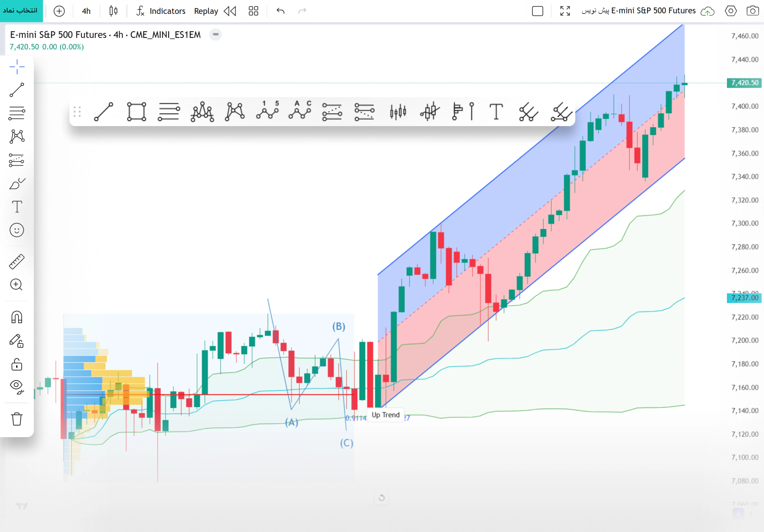Select the (A) wave label
This screenshot has width=764, height=532.
pos(292,423)
